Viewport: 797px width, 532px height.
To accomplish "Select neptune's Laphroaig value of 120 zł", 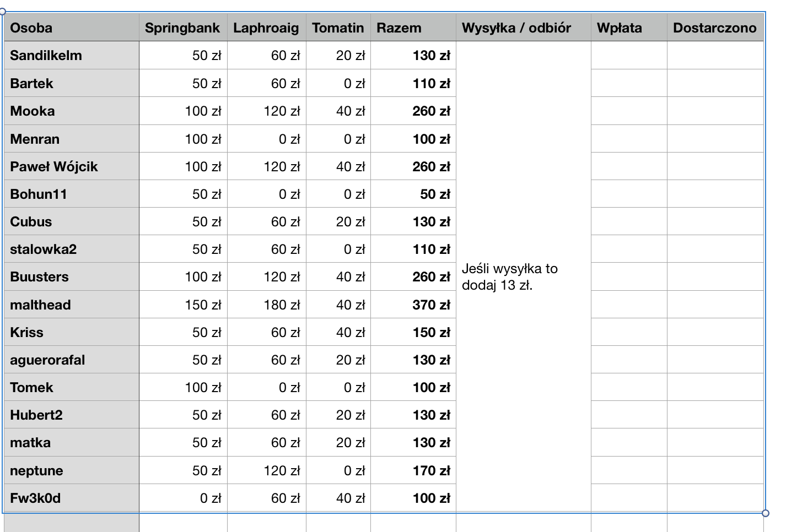I will pos(266,470).
